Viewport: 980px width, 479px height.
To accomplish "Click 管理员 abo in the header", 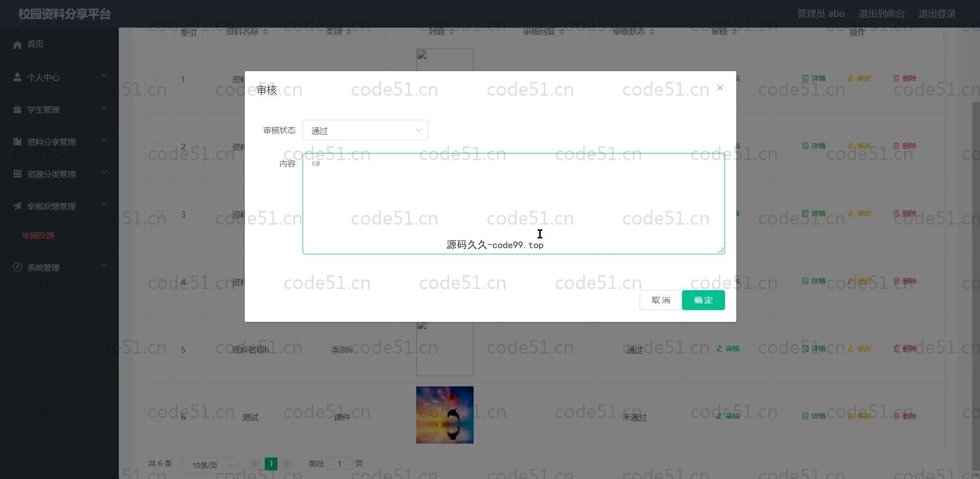I will [x=821, y=14].
